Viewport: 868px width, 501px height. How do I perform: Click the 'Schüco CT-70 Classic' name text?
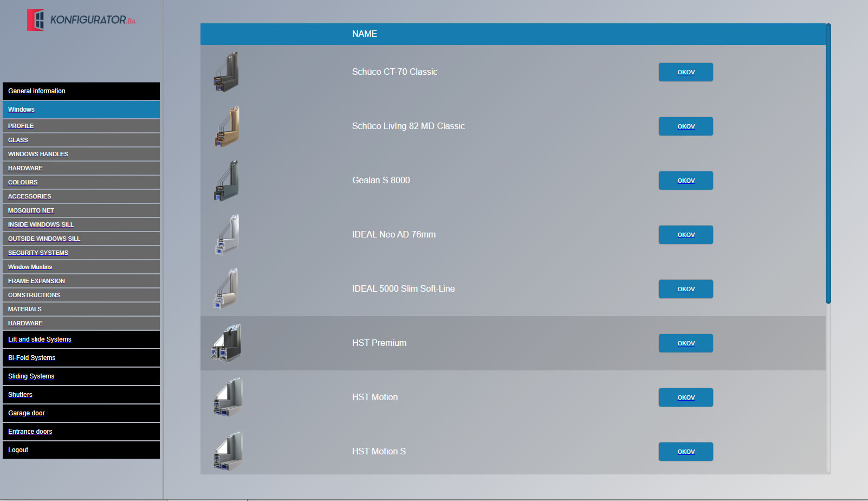[x=394, y=72]
